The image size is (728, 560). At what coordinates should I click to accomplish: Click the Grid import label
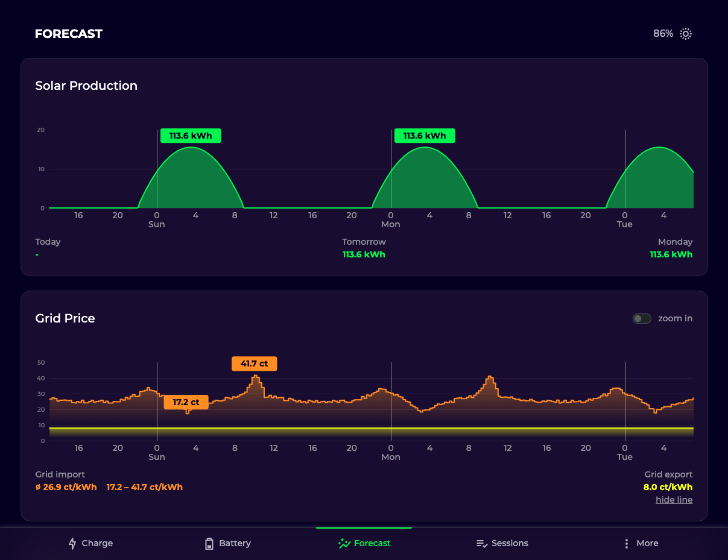click(60, 474)
